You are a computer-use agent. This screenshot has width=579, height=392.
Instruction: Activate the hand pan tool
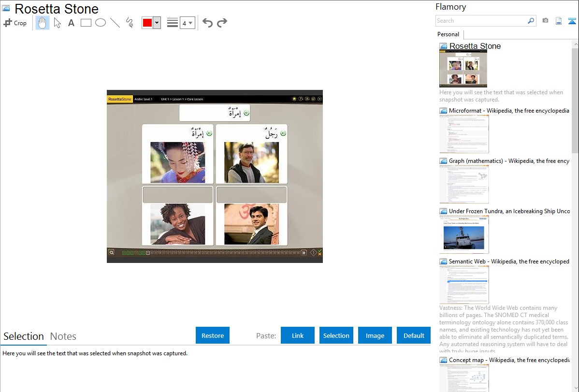(43, 23)
